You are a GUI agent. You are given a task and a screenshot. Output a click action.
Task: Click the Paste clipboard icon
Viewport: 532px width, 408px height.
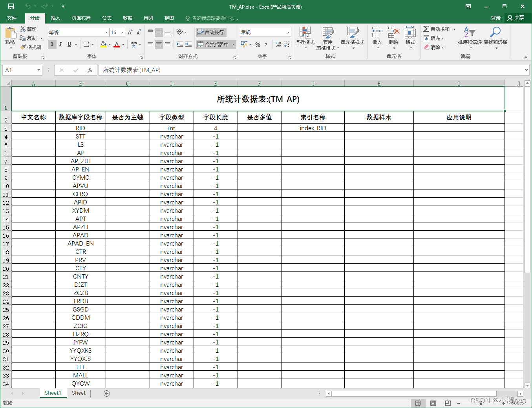point(11,33)
